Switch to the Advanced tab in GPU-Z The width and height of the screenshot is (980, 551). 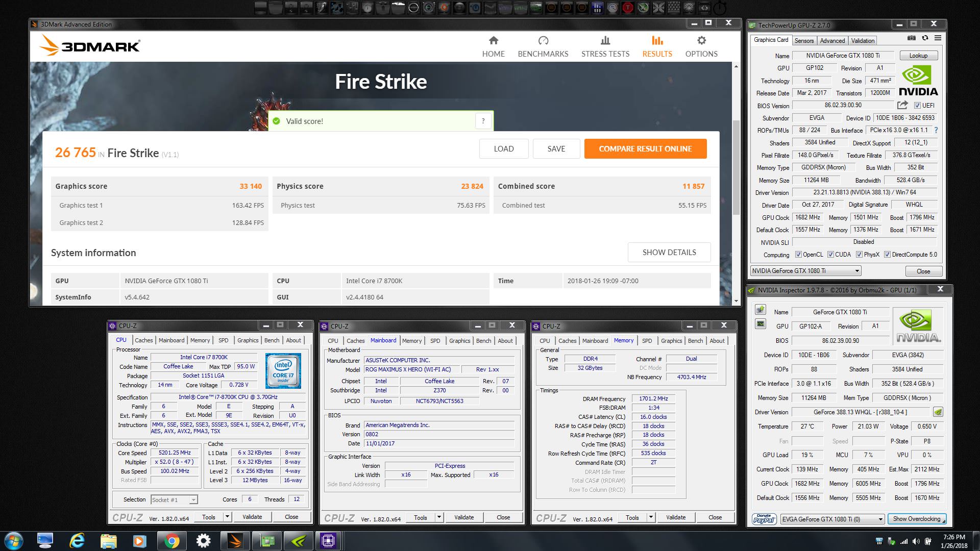[x=832, y=40]
